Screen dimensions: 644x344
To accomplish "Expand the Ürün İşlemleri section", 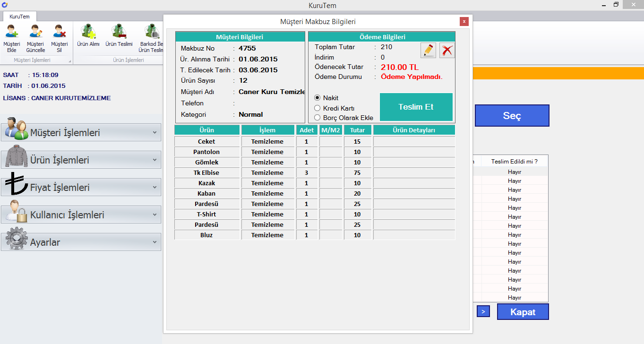I will [x=81, y=160].
